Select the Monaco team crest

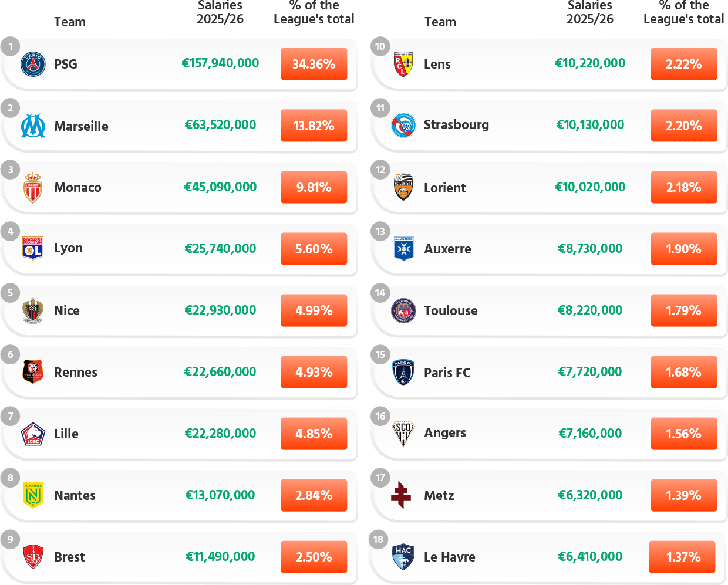33,187
